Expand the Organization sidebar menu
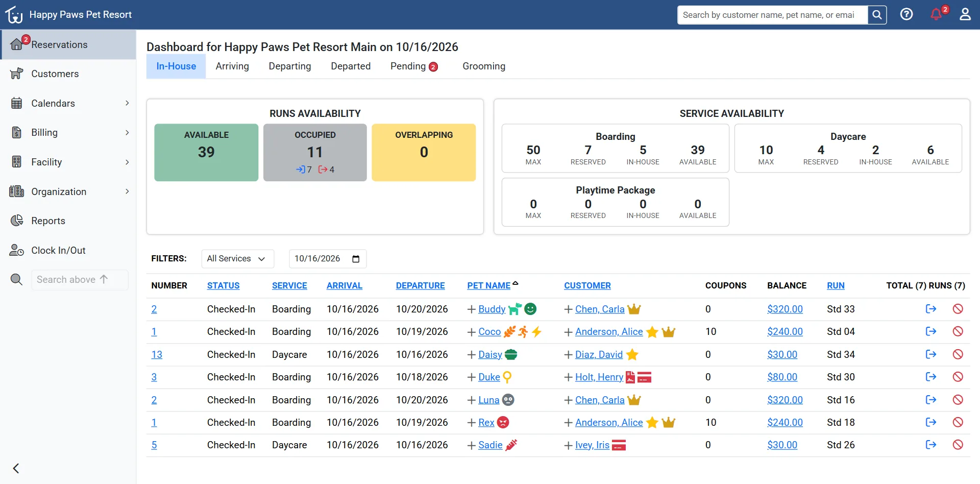The width and height of the screenshot is (980, 484). click(x=68, y=191)
